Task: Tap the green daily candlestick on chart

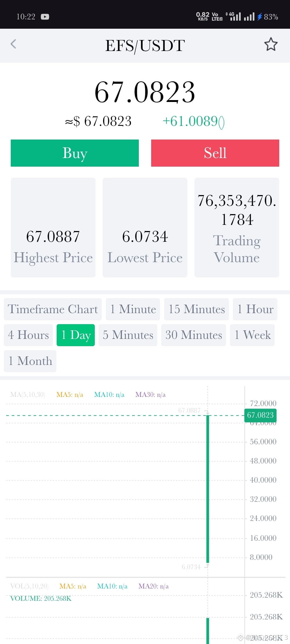Action: pyautogui.click(x=208, y=488)
